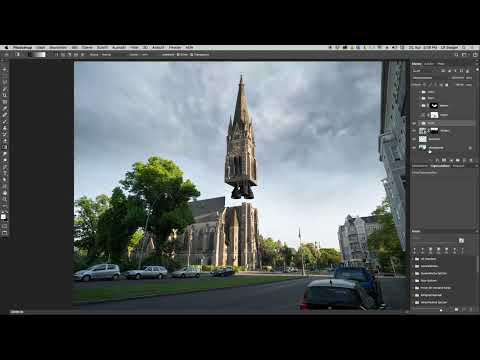Click the foreground color swatch
This screenshot has width=480, height=360.
3,216
